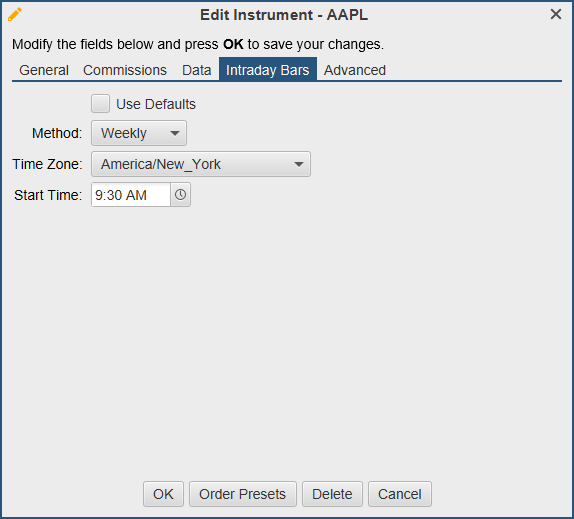This screenshot has width=574, height=519.
Task: Click the Time Zone dropdown arrow
Action: [299, 164]
